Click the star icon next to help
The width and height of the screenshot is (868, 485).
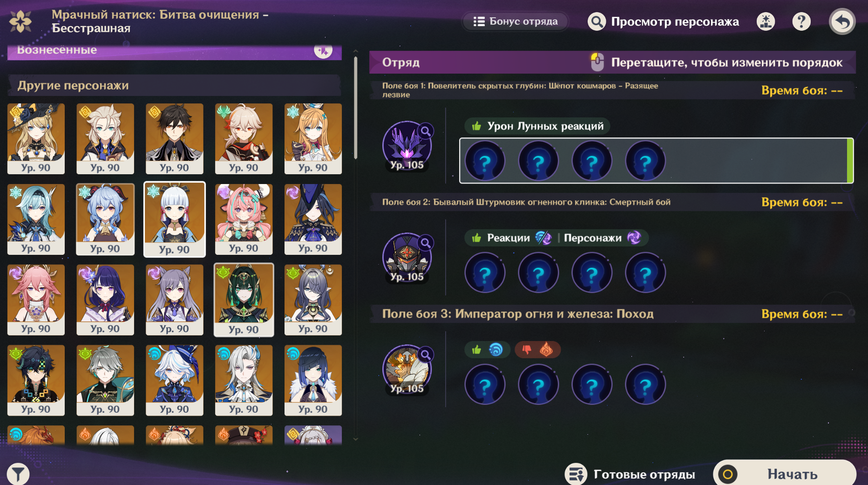[x=766, y=21]
